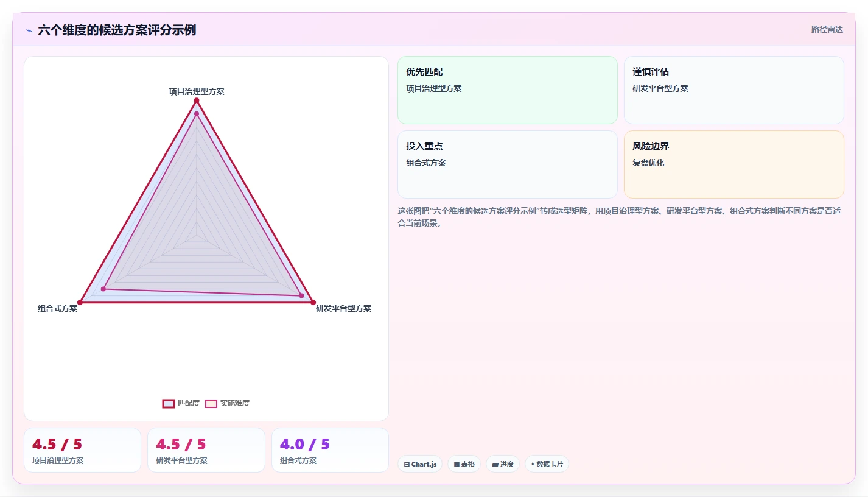
Task: Select the 进度 tag chip
Action: (502, 464)
